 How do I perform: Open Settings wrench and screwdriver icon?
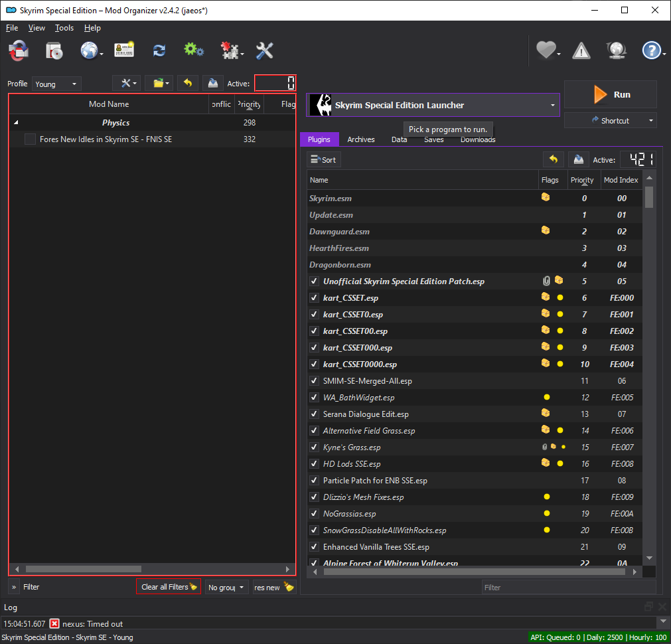click(x=264, y=50)
